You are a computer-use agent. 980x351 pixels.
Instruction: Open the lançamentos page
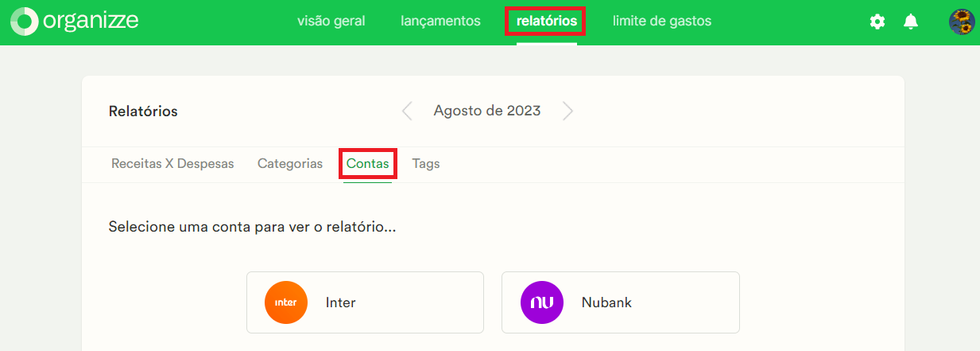pos(441,21)
